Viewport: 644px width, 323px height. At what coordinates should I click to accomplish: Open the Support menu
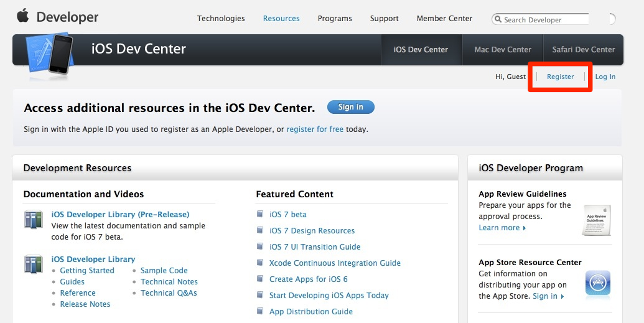385,19
